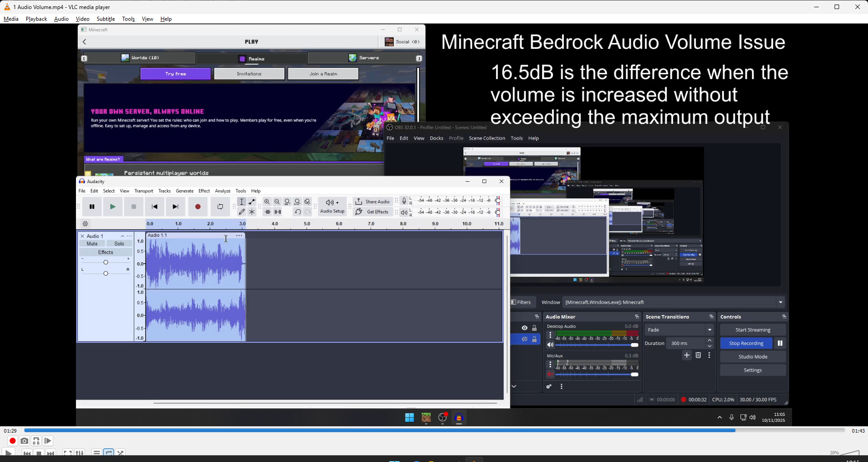Toggle the OBS source eye visibility icon
This screenshot has height=462, width=868.
[x=524, y=328]
